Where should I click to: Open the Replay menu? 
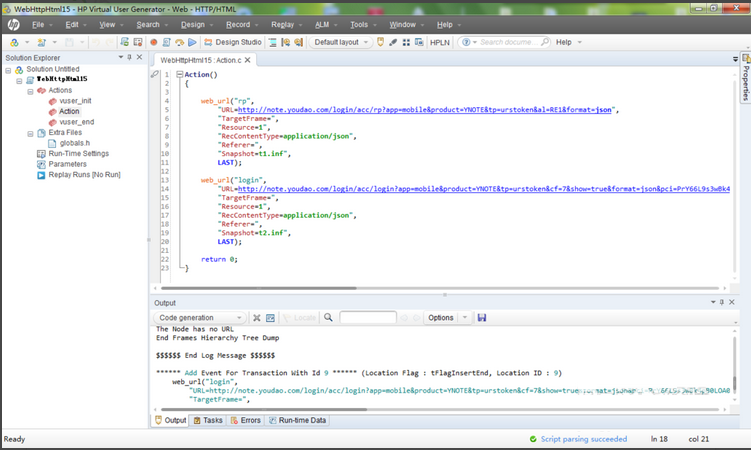(283, 24)
